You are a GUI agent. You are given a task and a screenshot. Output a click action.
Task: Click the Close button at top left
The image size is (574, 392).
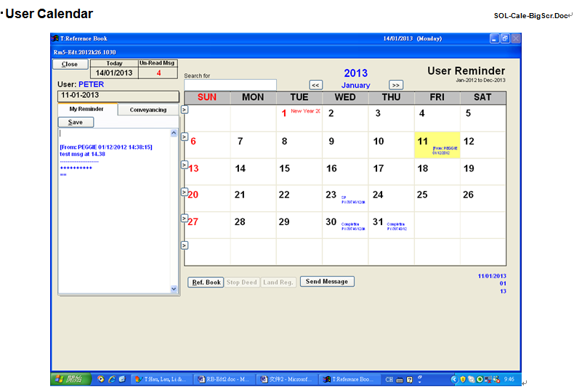pos(70,64)
